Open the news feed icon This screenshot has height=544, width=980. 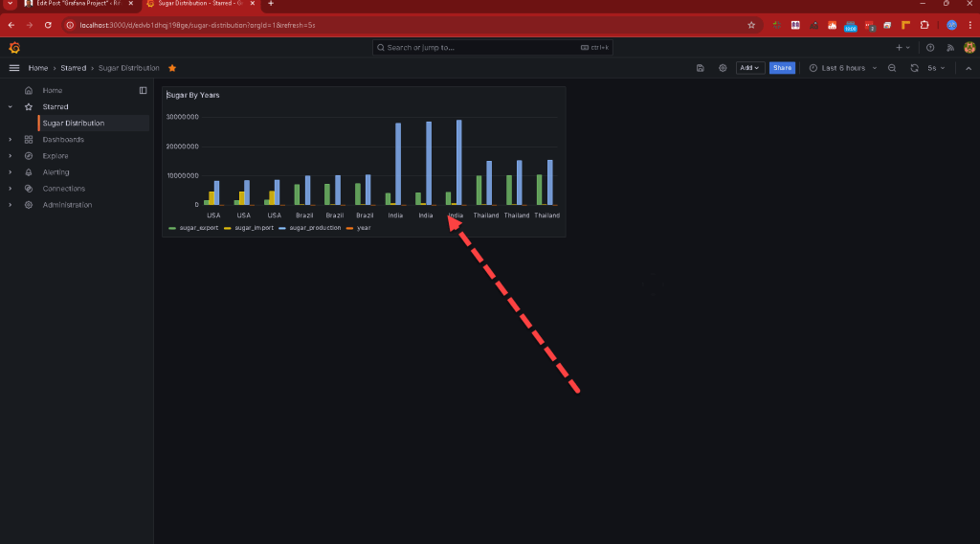[950, 48]
